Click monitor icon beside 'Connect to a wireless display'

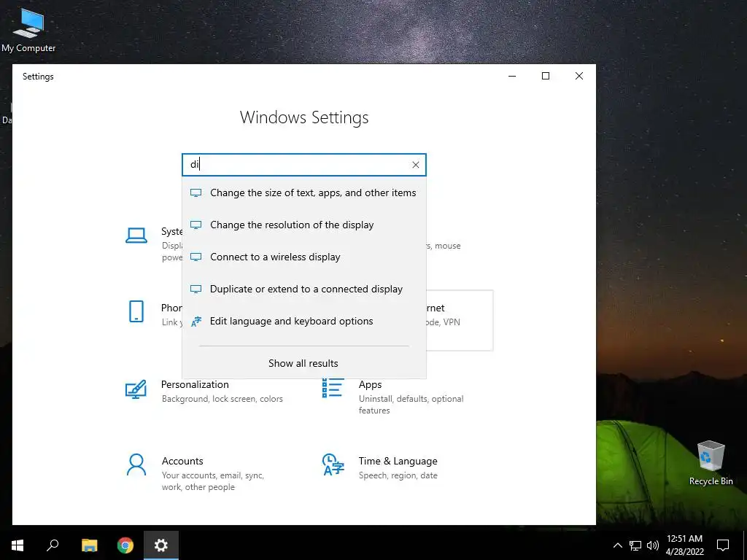pos(196,257)
